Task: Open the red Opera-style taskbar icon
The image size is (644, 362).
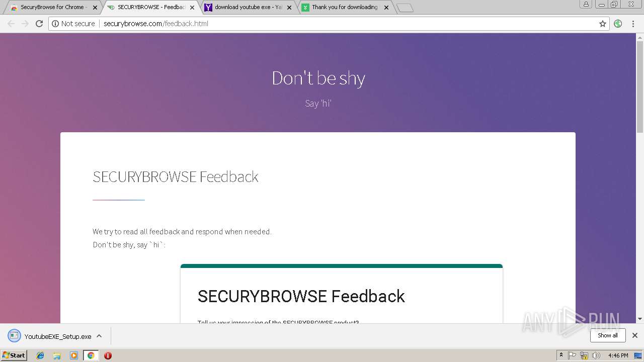Action: (x=108, y=355)
